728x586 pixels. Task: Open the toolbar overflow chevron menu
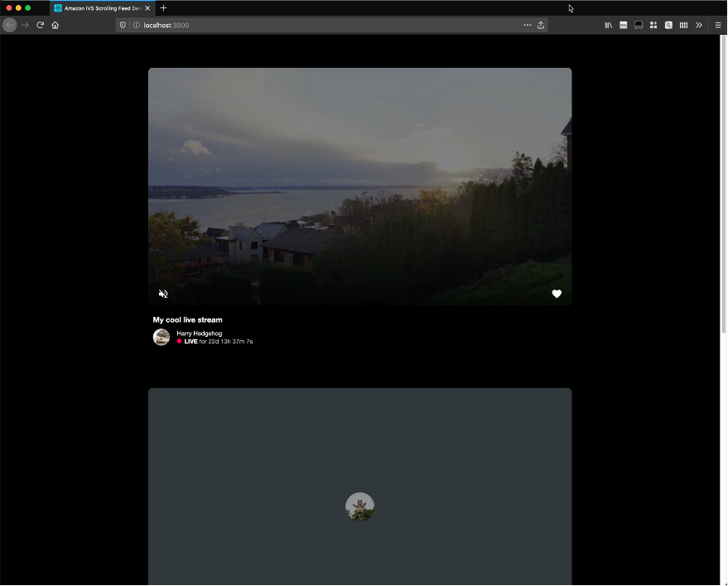(x=698, y=25)
